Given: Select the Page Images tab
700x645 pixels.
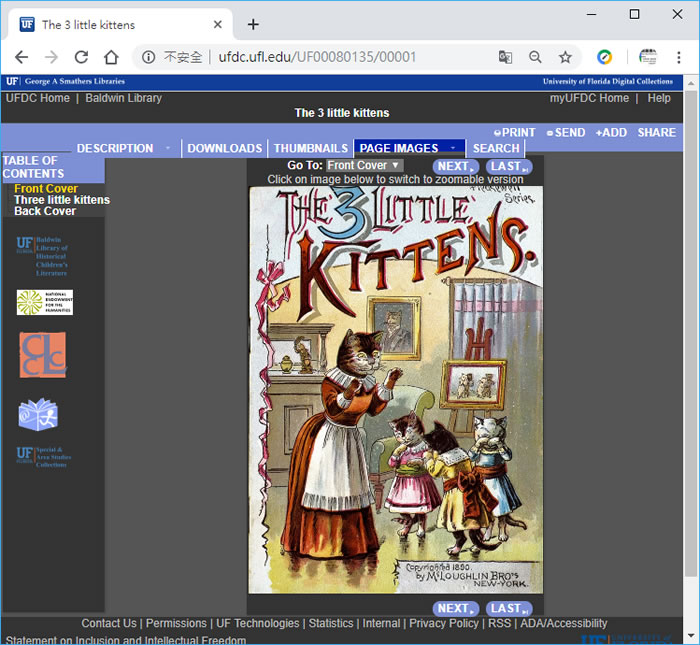Looking at the screenshot, I should [x=399, y=148].
